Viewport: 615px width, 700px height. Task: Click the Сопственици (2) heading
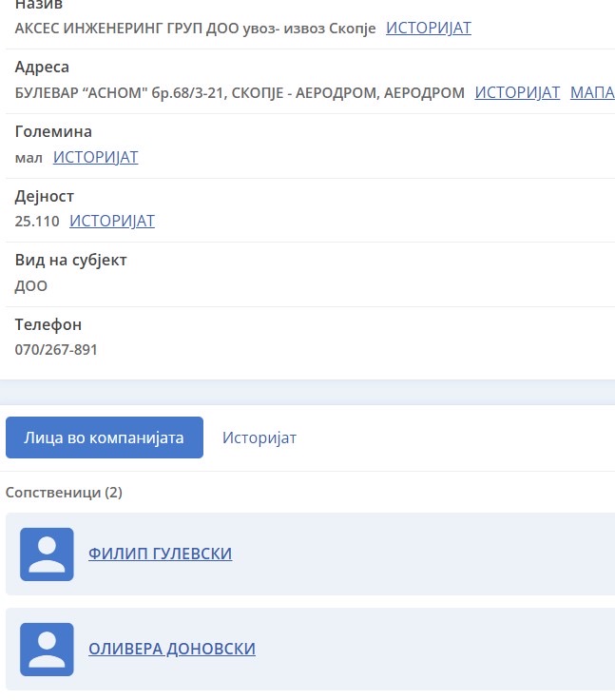64,493
